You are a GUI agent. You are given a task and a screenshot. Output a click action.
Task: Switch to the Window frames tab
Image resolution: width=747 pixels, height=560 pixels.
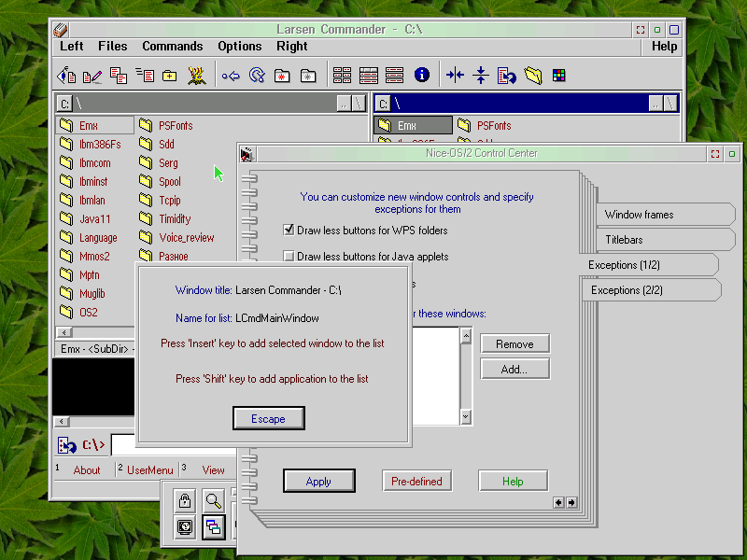pyautogui.click(x=665, y=215)
